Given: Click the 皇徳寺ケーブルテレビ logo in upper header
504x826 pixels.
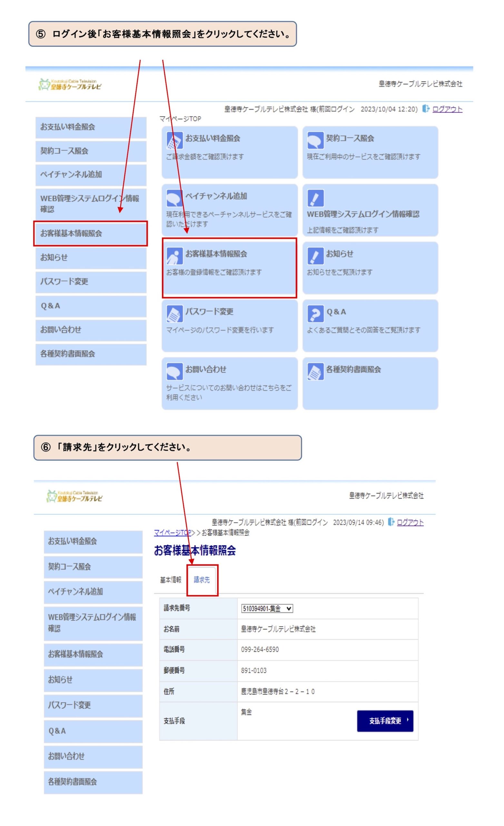Looking at the screenshot, I should tap(70, 85).
